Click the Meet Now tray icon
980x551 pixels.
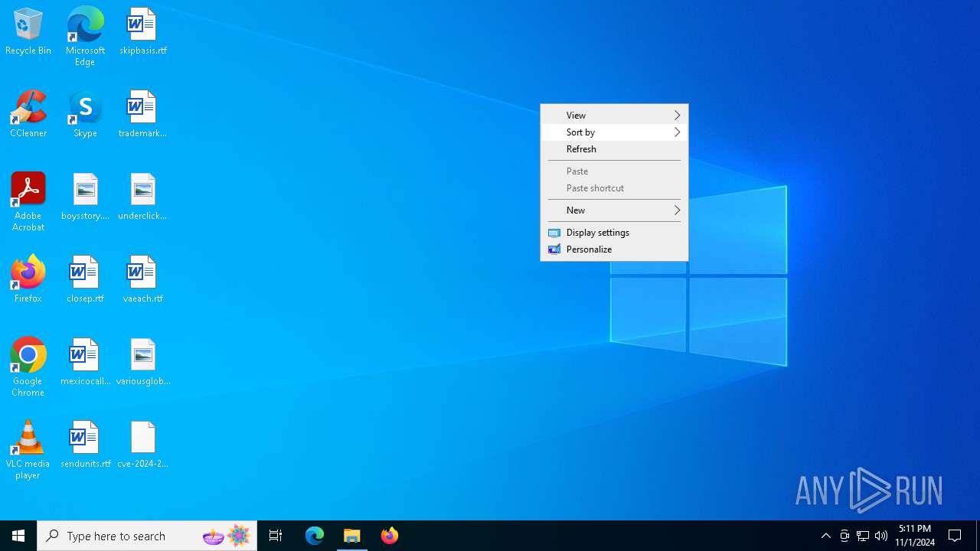pos(844,536)
